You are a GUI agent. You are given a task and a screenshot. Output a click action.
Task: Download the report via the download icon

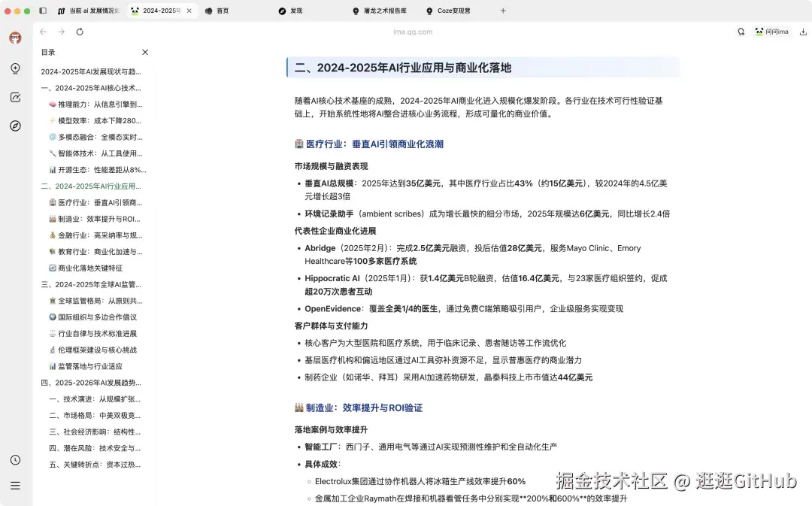tap(803, 32)
